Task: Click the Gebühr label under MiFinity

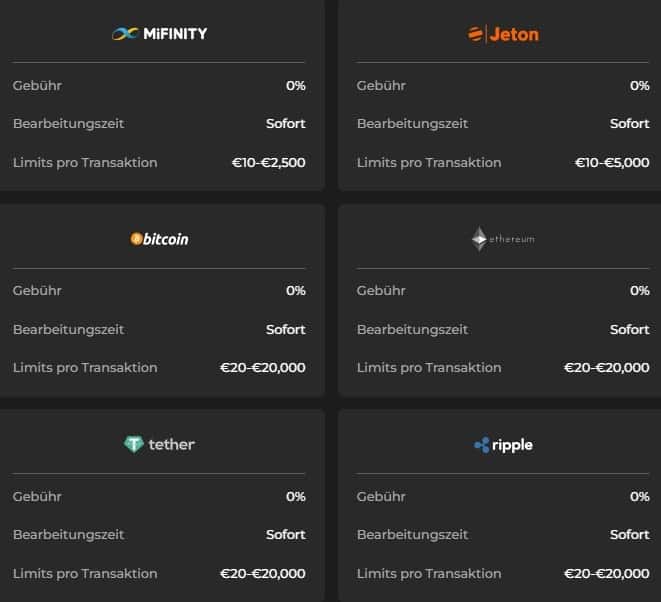Action: point(37,86)
